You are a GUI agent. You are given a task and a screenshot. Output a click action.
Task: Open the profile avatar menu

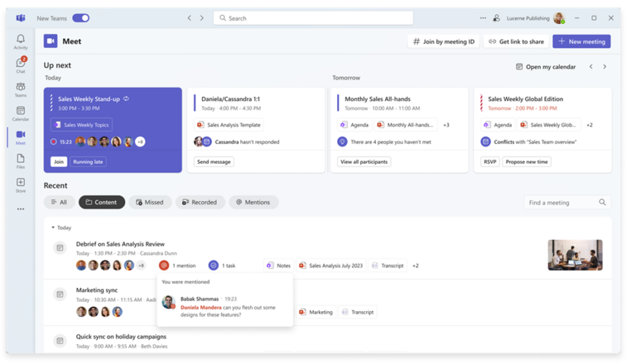pyautogui.click(x=559, y=18)
